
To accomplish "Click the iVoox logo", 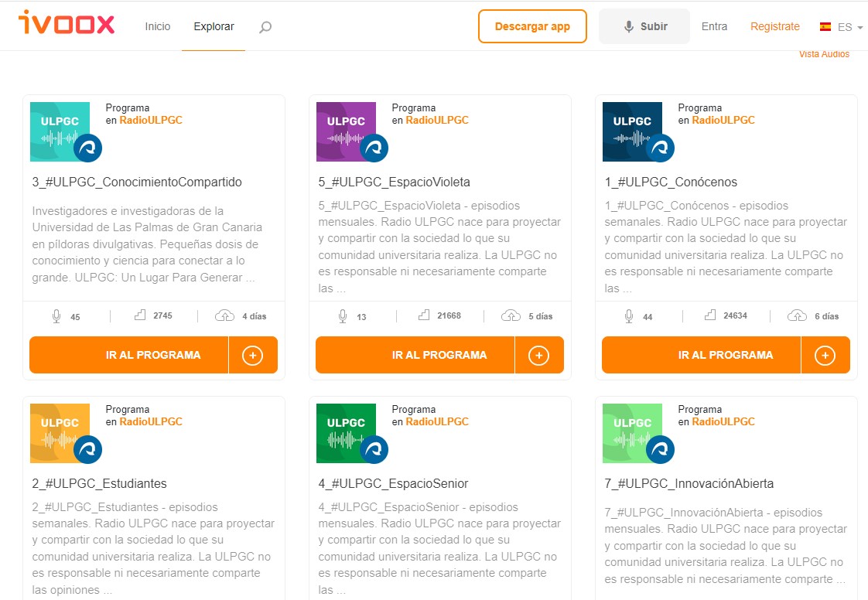I will click(x=67, y=22).
